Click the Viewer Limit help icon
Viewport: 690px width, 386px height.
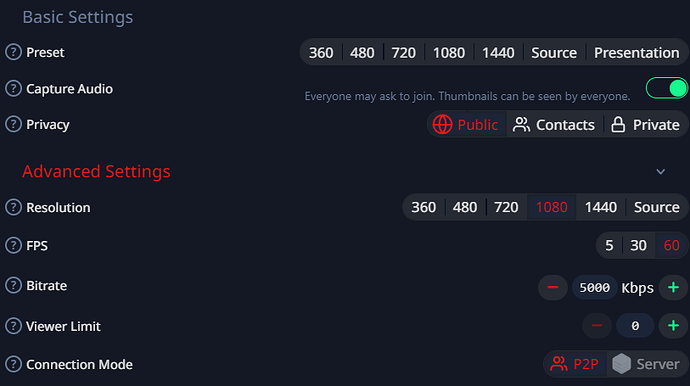coord(13,326)
